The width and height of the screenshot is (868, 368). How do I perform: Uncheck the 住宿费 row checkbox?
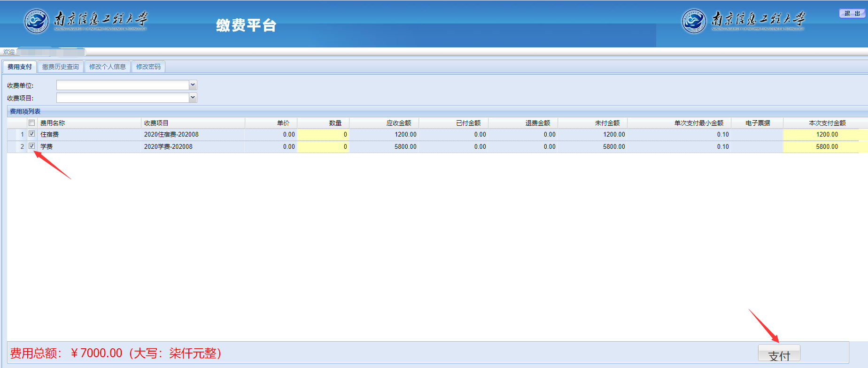click(32, 134)
